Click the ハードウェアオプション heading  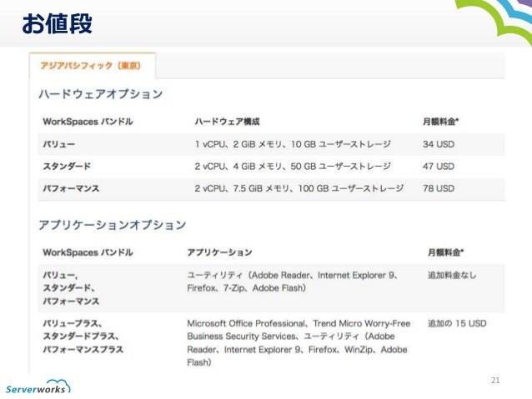coord(101,94)
